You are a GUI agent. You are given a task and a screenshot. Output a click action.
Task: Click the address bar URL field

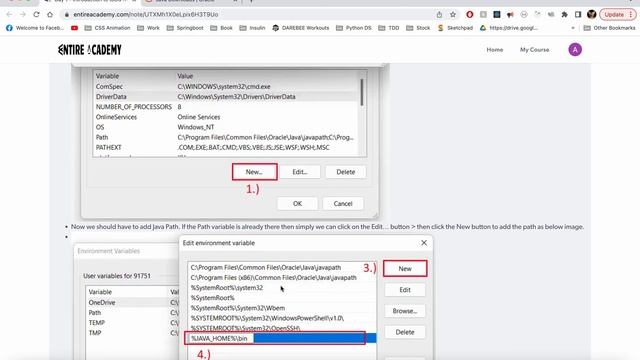click(x=245, y=14)
